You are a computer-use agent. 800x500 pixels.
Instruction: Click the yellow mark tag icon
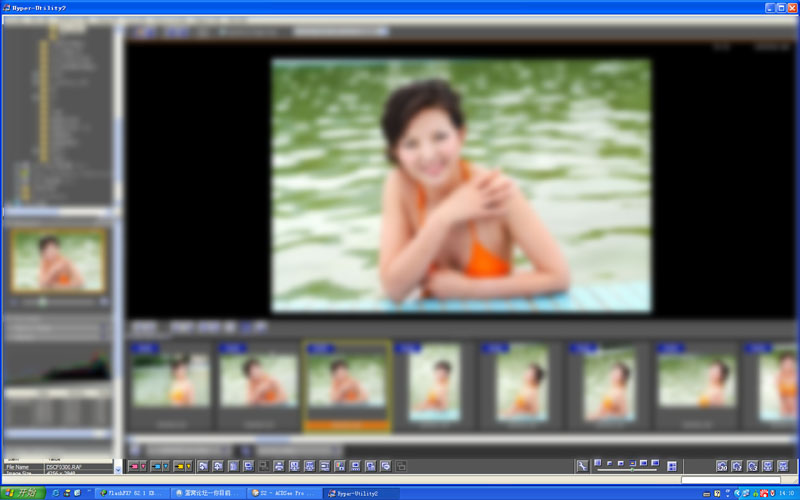coord(179,466)
